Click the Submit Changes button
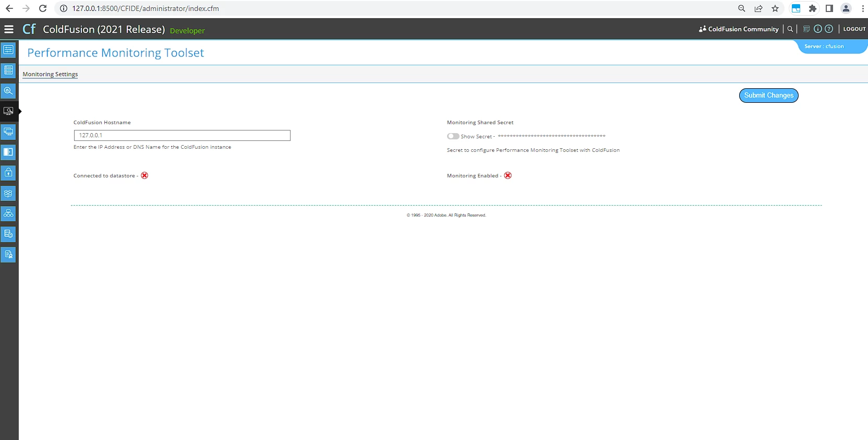868x440 pixels. pyautogui.click(x=769, y=96)
